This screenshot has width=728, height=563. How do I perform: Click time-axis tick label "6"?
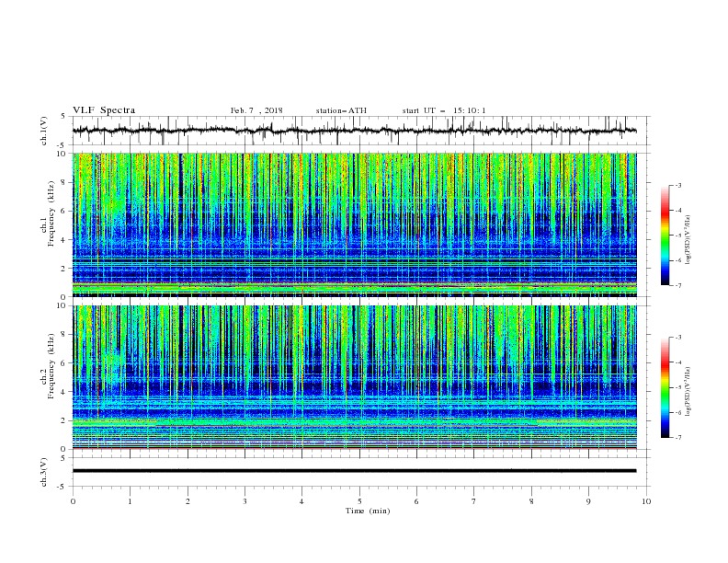416,501
